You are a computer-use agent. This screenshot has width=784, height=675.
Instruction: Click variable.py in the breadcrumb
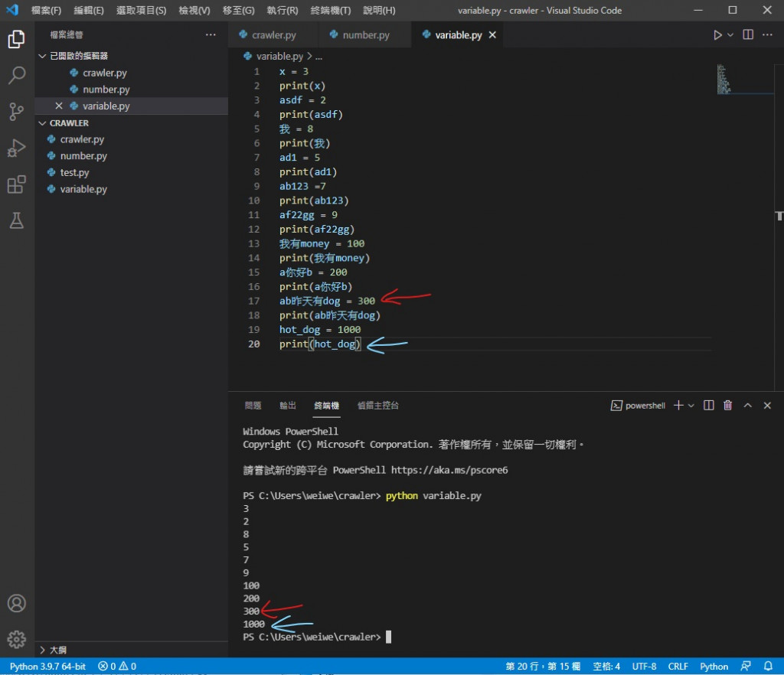point(279,57)
